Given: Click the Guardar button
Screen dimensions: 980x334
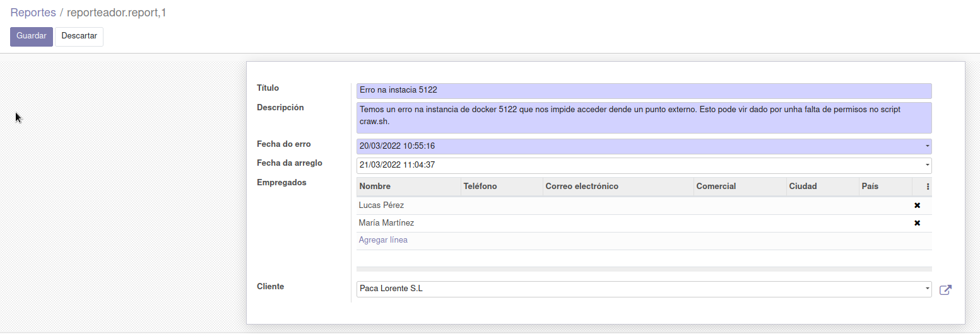Looking at the screenshot, I should click(x=32, y=37).
